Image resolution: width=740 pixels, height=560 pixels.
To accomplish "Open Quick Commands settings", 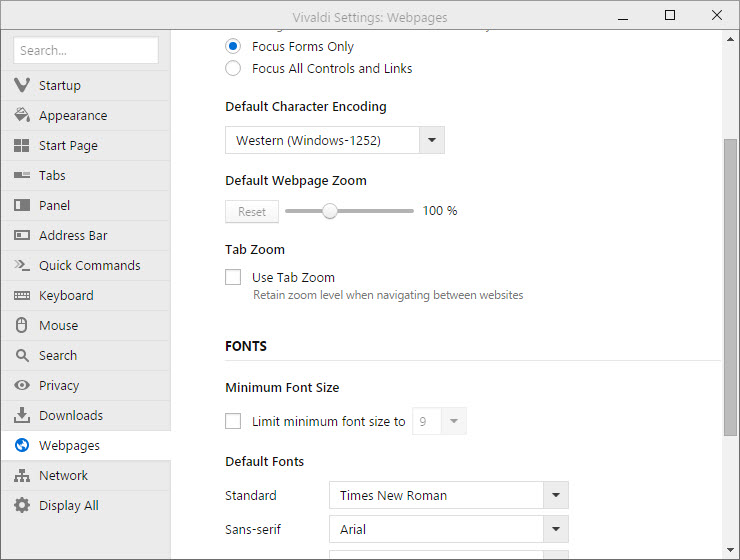I will point(86,265).
